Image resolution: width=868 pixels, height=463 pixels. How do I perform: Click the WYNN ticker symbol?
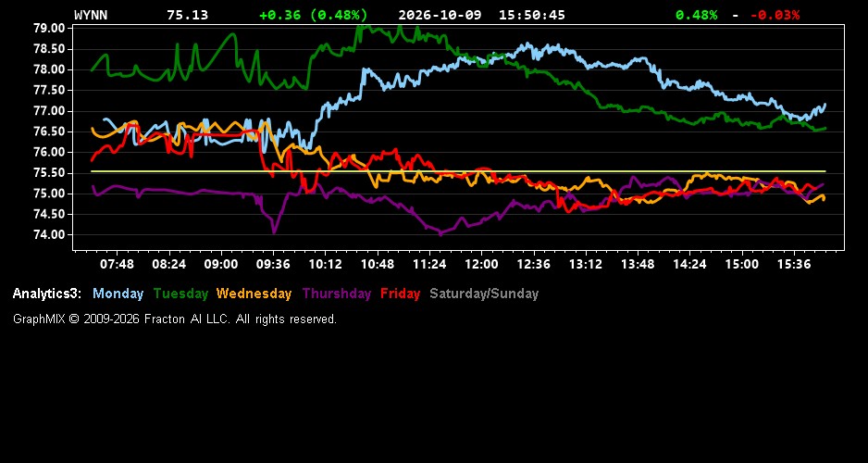coord(91,15)
